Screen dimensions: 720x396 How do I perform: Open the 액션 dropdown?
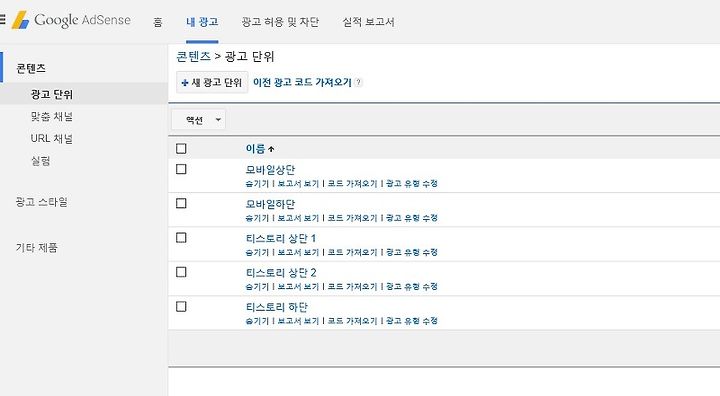click(x=198, y=120)
